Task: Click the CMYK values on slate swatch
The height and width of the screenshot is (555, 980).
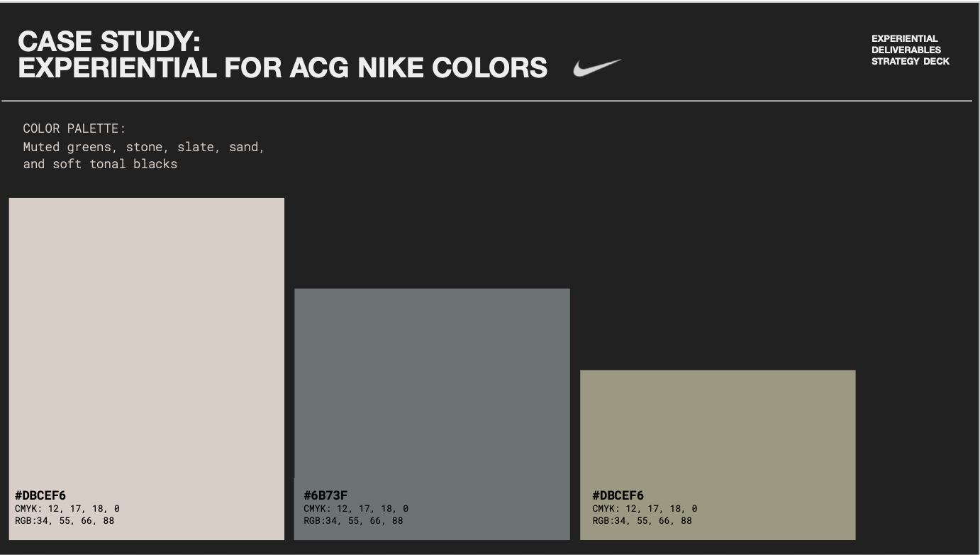Action: pyautogui.click(x=356, y=509)
